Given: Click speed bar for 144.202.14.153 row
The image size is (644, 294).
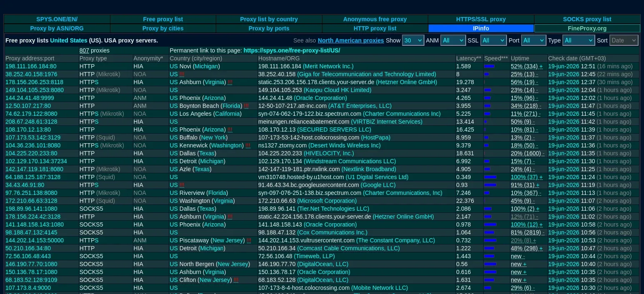Looking at the screenshot, I should [490, 240].
